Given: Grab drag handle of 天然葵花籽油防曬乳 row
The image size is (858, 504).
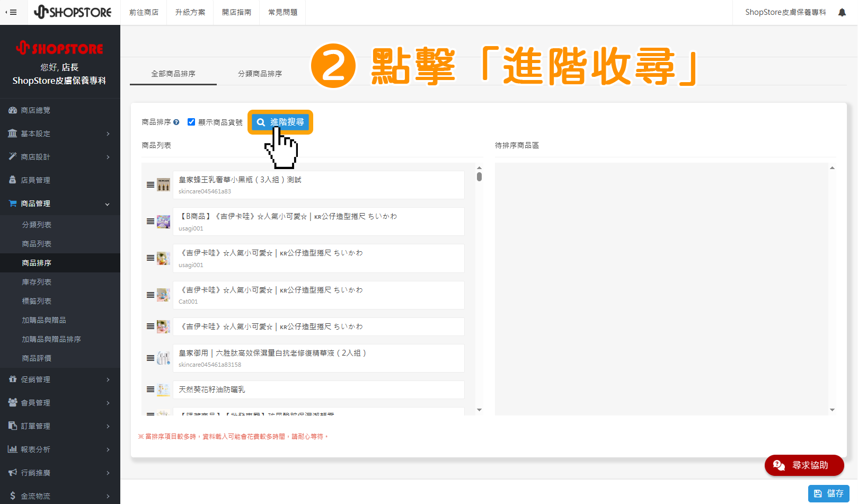Looking at the screenshot, I should click(151, 390).
